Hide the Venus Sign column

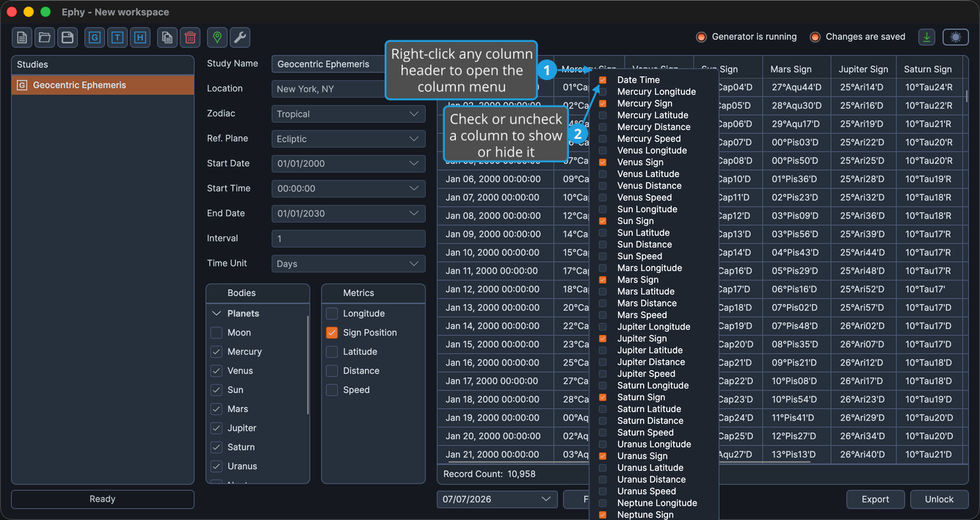(603, 162)
